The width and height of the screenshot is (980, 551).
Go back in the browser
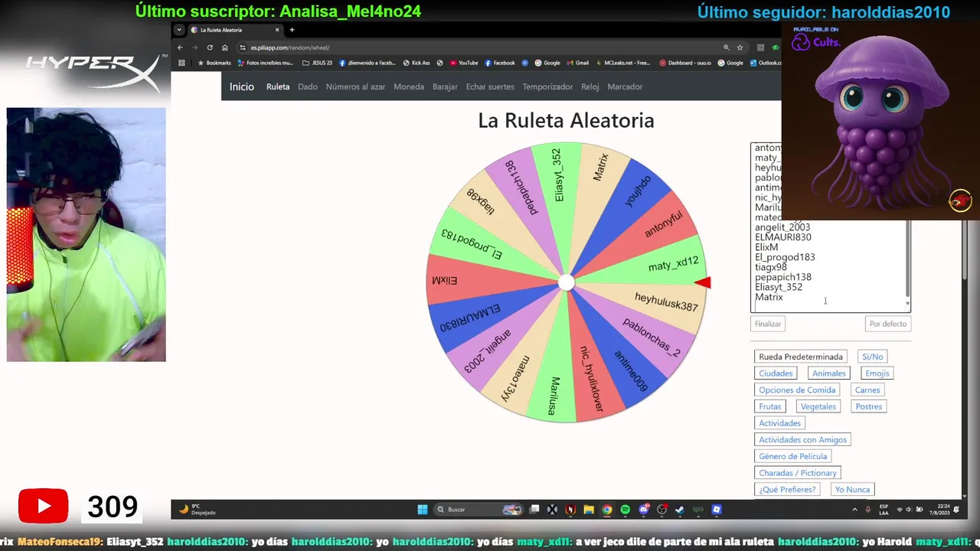click(180, 47)
